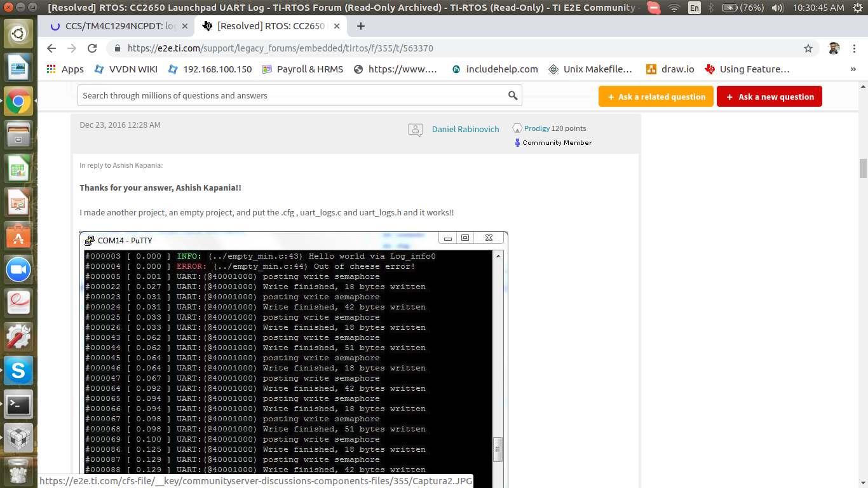Image resolution: width=868 pixels, height=488 pixels.
Task: Open the Chrome three-dot menu
Action: (x=855, y=48)
